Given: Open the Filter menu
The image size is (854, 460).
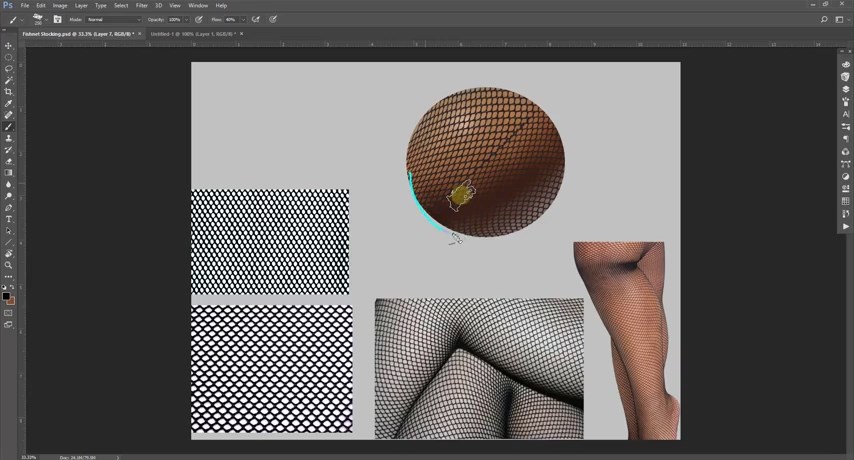Looking at the screenshot, I should 141,5.
